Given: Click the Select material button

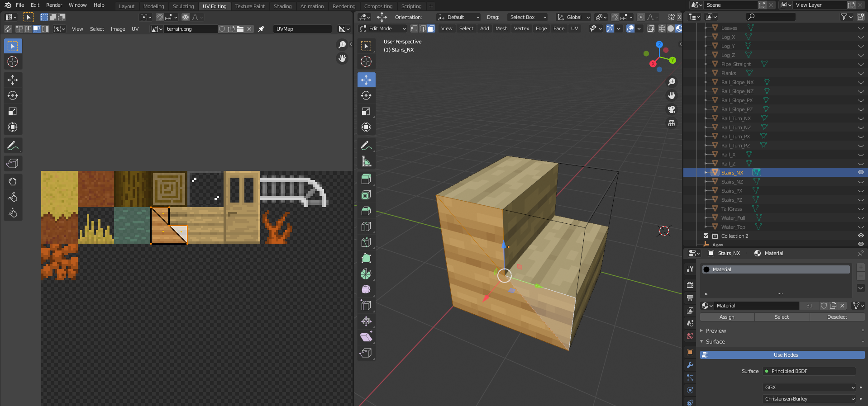Looking at the screenshot, I should click(x=782, y=317).
